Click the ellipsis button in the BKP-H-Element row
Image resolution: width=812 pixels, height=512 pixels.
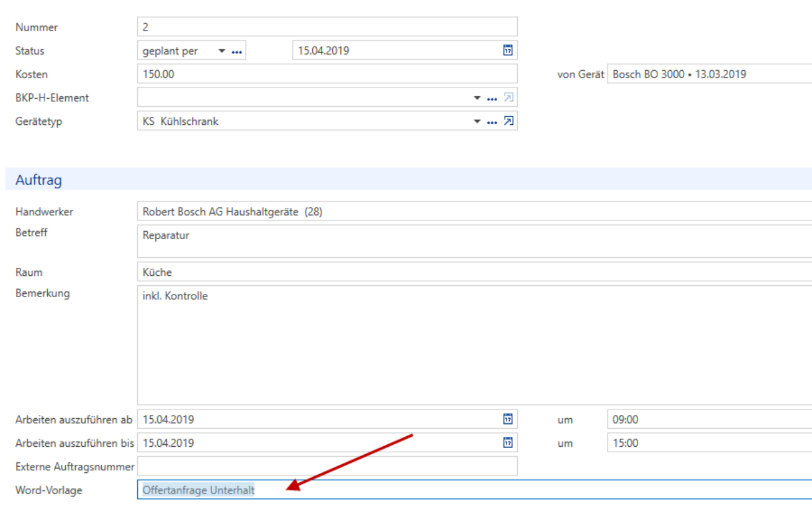pos(492,98)
